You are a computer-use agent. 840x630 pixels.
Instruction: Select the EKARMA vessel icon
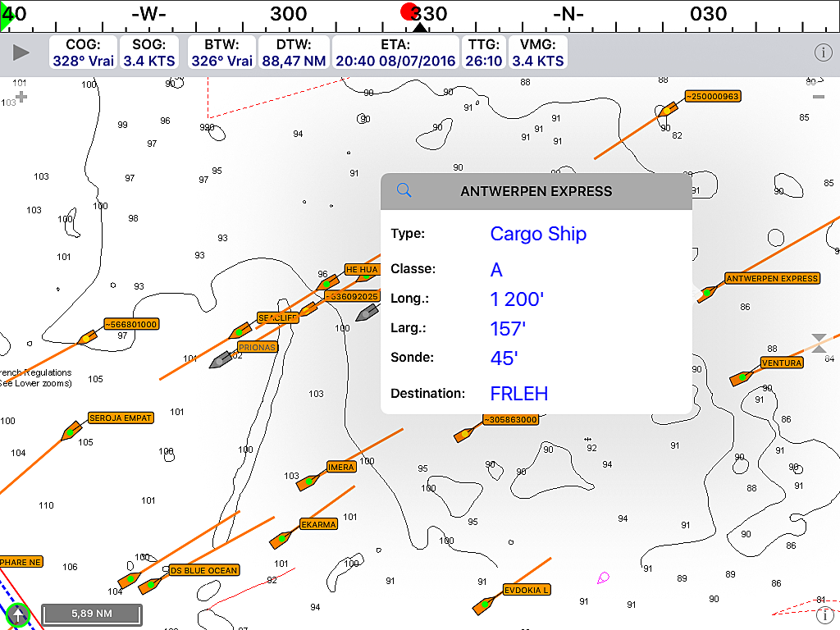tap(281, 540)
